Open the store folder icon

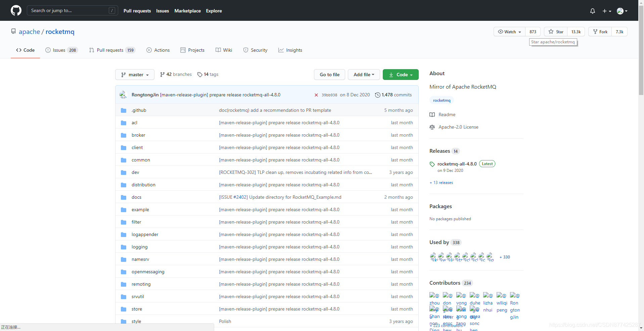(x=124, y=309)
